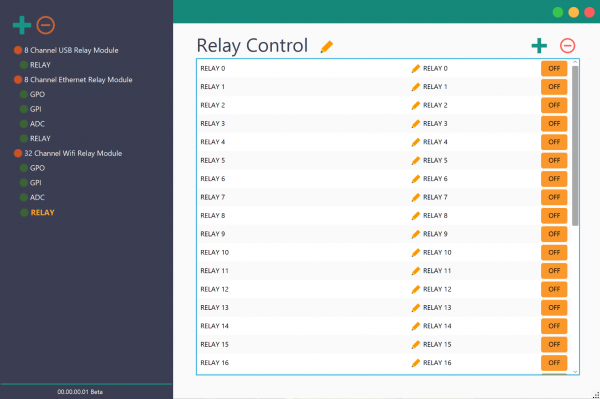The image size is (600, 399).
Task: Click pencil icon for RELAY 7
Action: tap(416, 197)
